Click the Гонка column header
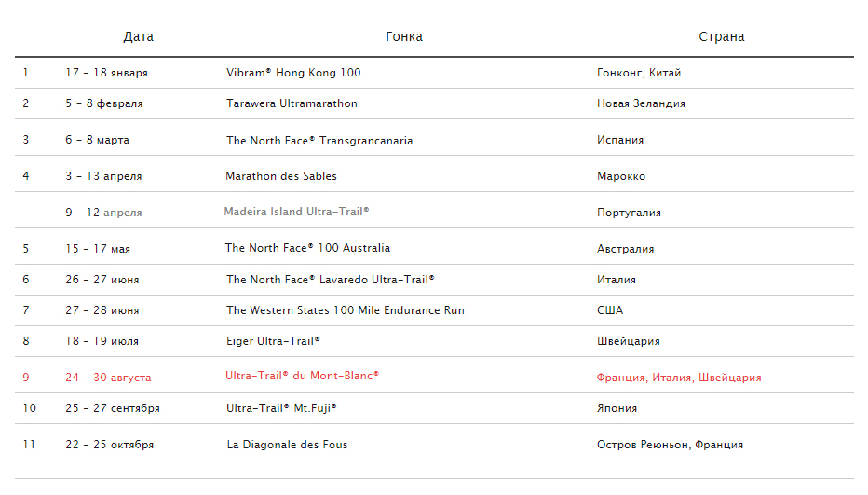Viewport: 868px width, 495px height. point(404,36)
